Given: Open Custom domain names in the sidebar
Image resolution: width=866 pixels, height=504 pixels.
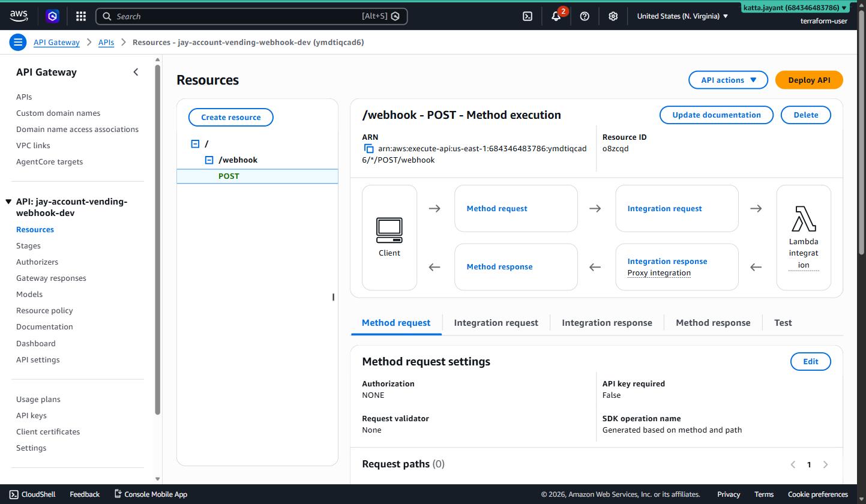Looking at the screenshot, I should [58, 113].
